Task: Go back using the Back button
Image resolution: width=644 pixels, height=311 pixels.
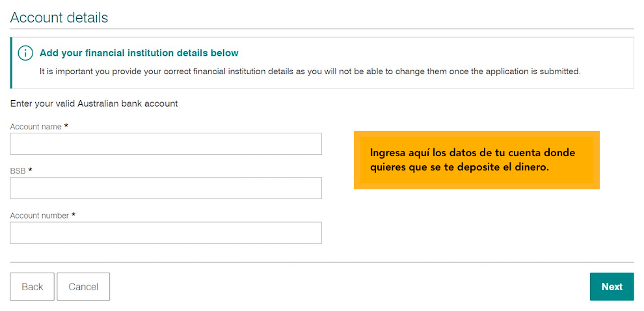Action: coord(32,287)
